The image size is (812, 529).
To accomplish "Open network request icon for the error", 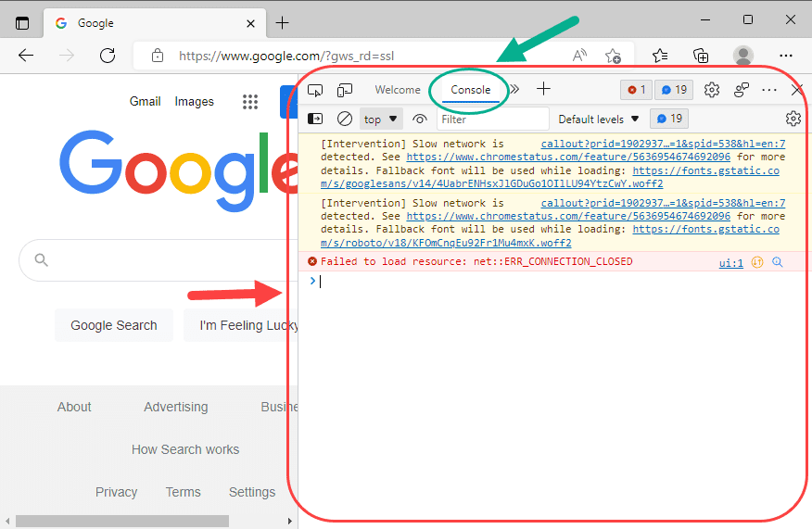I will (x=757, y=262).
